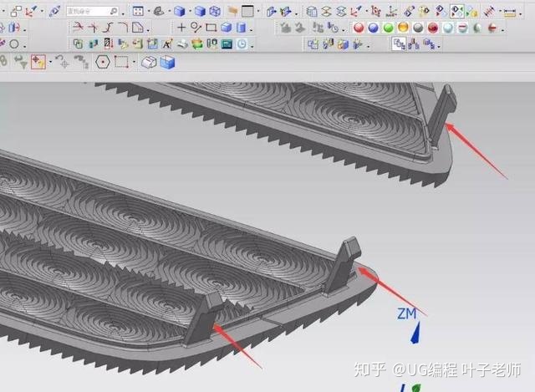535x392 pixels.
Task: Click the perspective view icon
Action: [158, 11]
